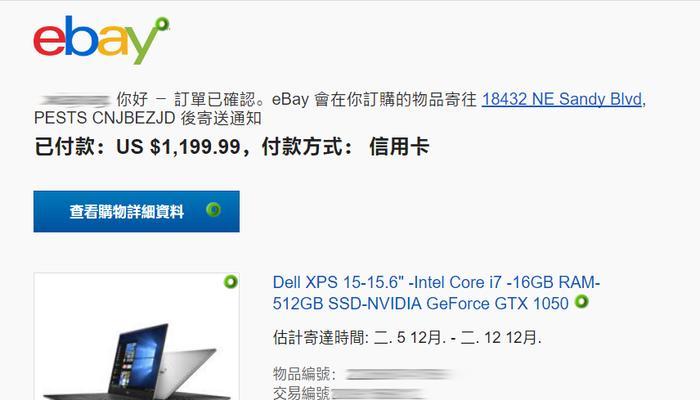Click the green circle after GTX 1050 title

581,302
